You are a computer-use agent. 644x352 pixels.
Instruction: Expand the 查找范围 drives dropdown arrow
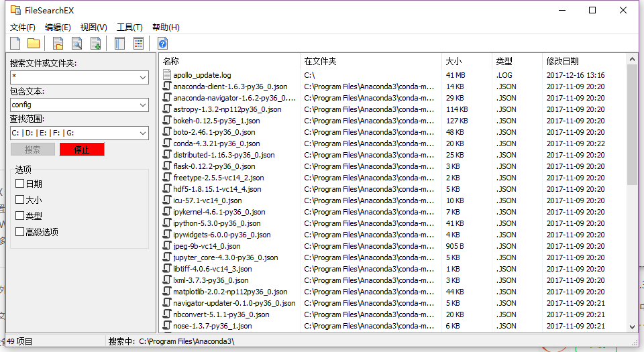pos(142,133)
